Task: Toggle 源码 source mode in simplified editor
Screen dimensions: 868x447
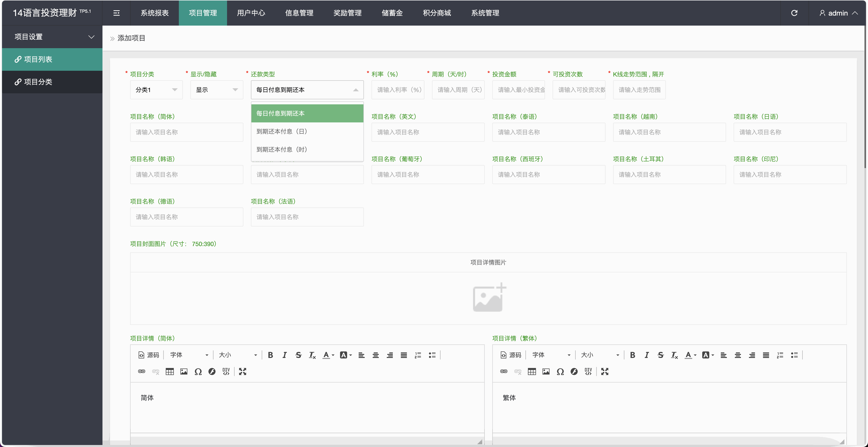Action: [x=149, y=355]
